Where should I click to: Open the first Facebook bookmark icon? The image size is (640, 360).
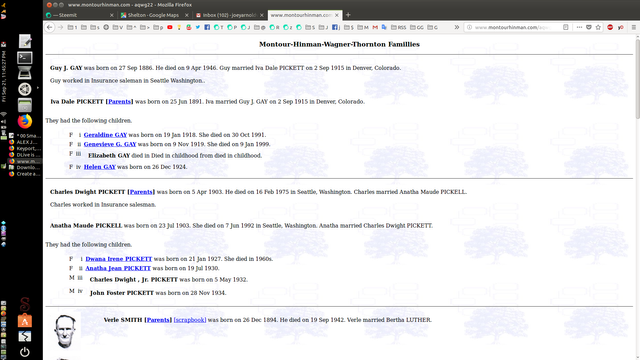click(207, 27)
